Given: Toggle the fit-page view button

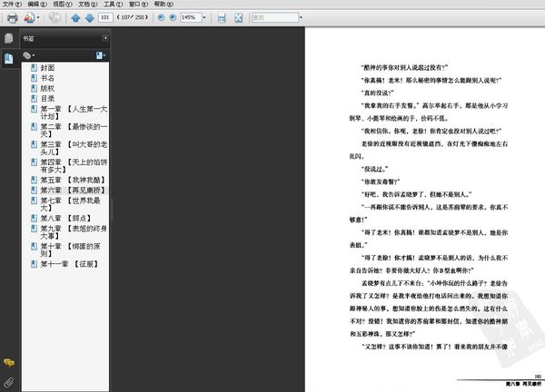Looking at the screenshot, I should (x=238, y=17).
